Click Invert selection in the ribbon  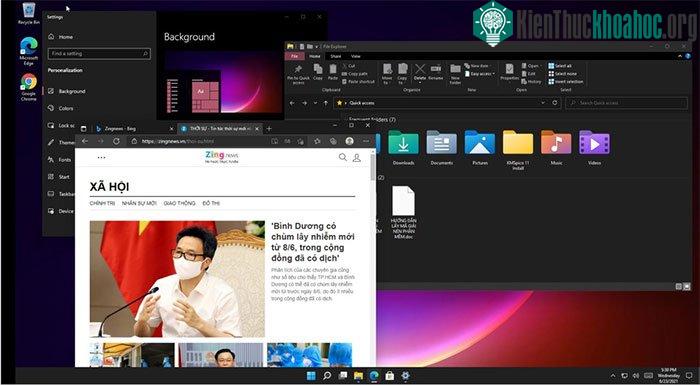[x=566, y=82]
